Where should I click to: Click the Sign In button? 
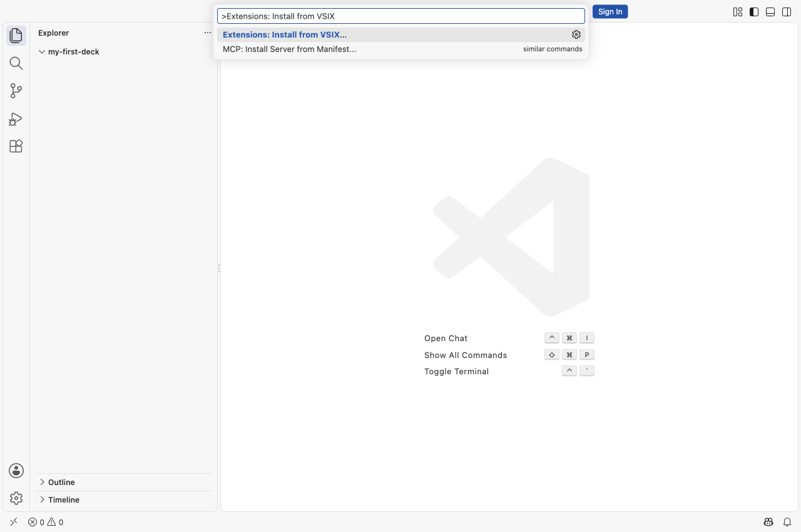(610, 12)
